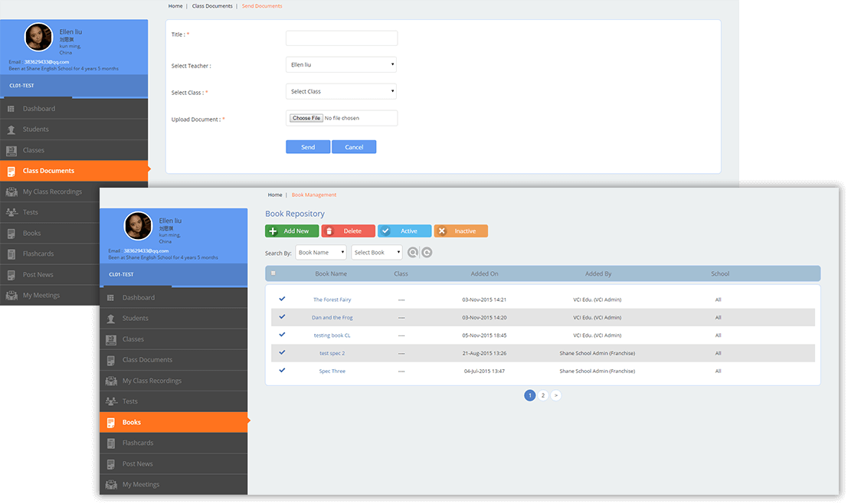848x504 pixels.
Task: Click Tests icon in back window sidebar
Action: 11,212
